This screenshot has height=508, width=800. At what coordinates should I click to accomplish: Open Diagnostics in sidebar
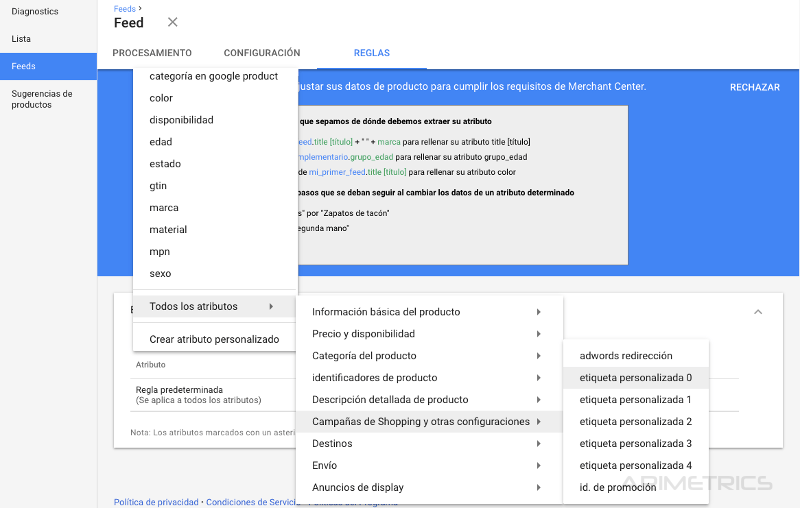point(35,11)
